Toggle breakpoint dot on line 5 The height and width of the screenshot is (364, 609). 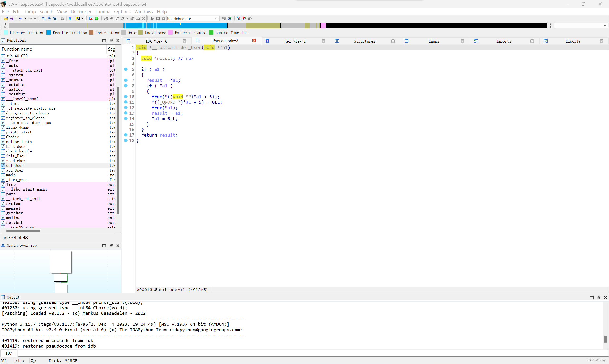[x=126, y=69]
